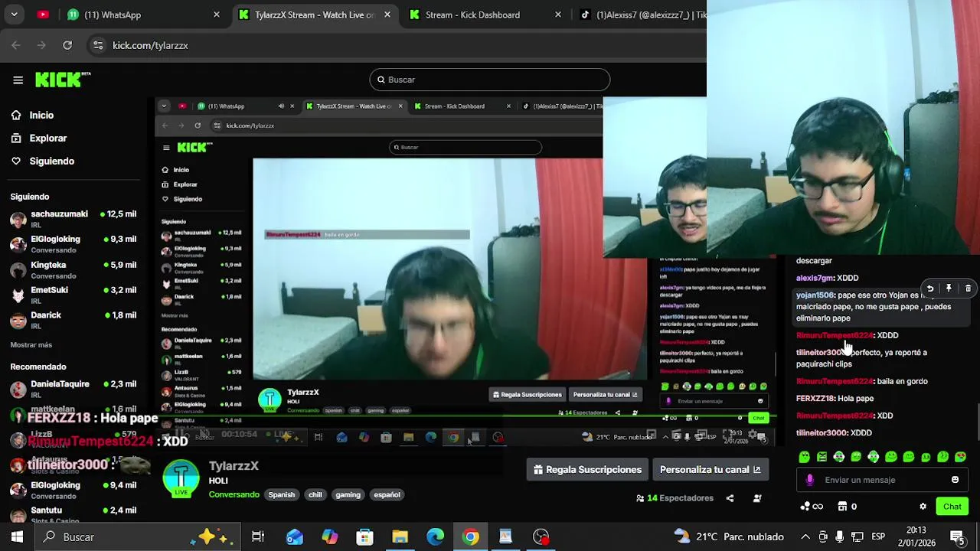Image resolution: width=980 pixels, height=551 pixels.
Task: Open Task View on taskbar
Action: 258,536
